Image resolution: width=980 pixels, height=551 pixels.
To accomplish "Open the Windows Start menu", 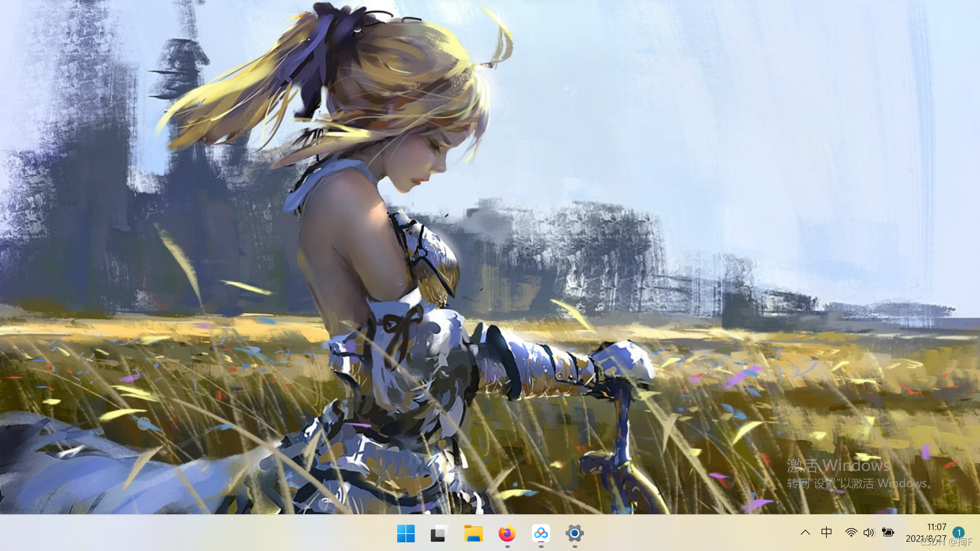I will pyautogui.click(x=406, y=534).
